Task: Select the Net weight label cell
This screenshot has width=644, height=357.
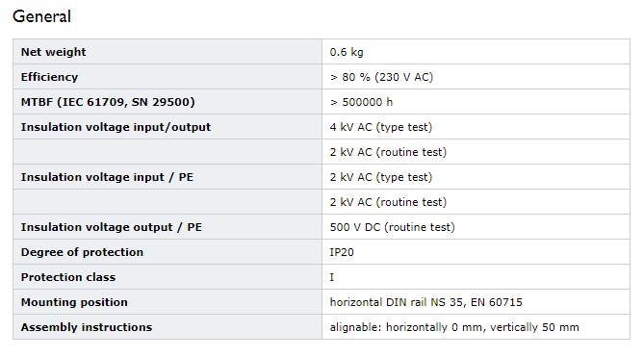Action: coord(167,52)
